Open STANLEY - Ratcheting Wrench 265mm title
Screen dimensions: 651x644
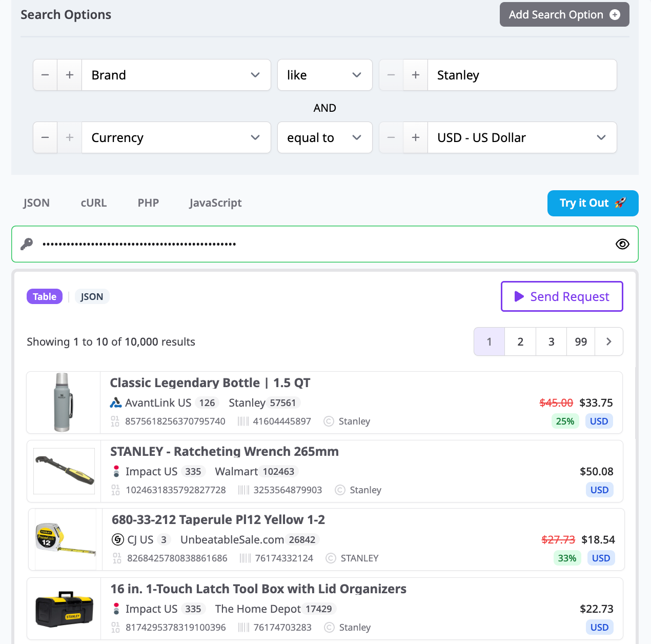[225, 452]
